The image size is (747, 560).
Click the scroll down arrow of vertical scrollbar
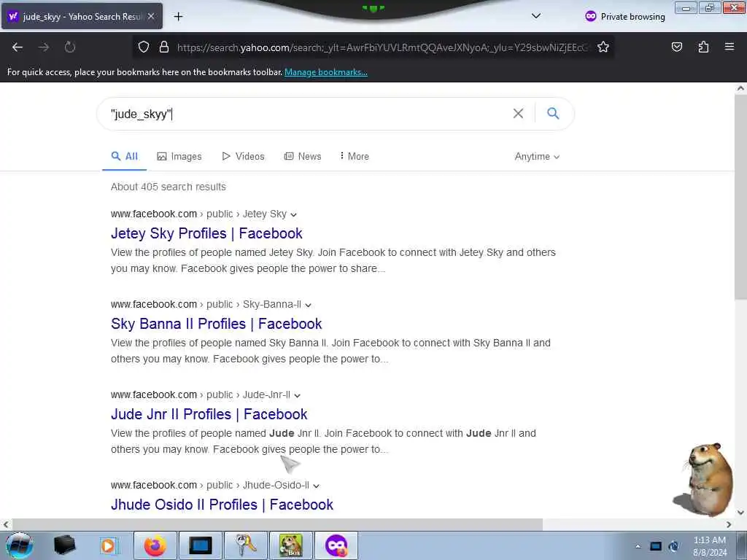tap(740, 513)
